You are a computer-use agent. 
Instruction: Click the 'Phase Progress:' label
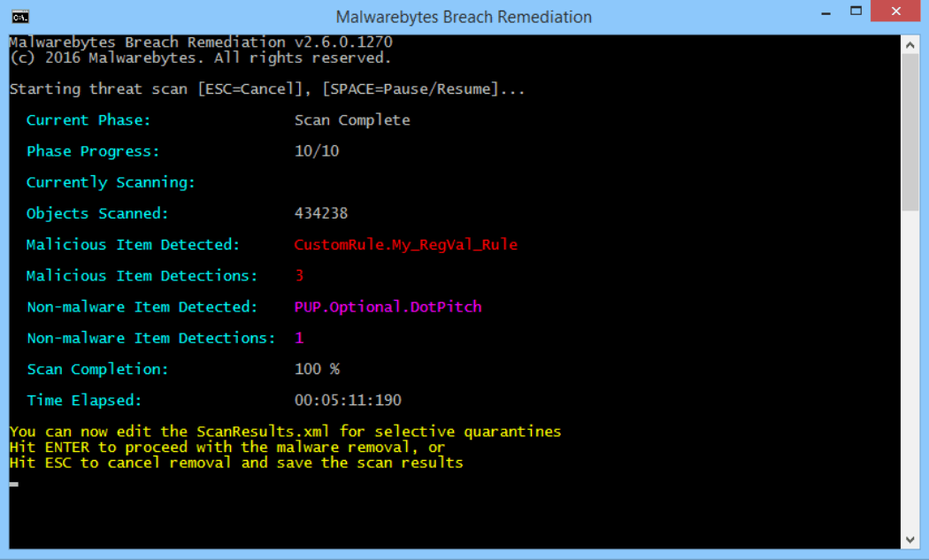93,151
